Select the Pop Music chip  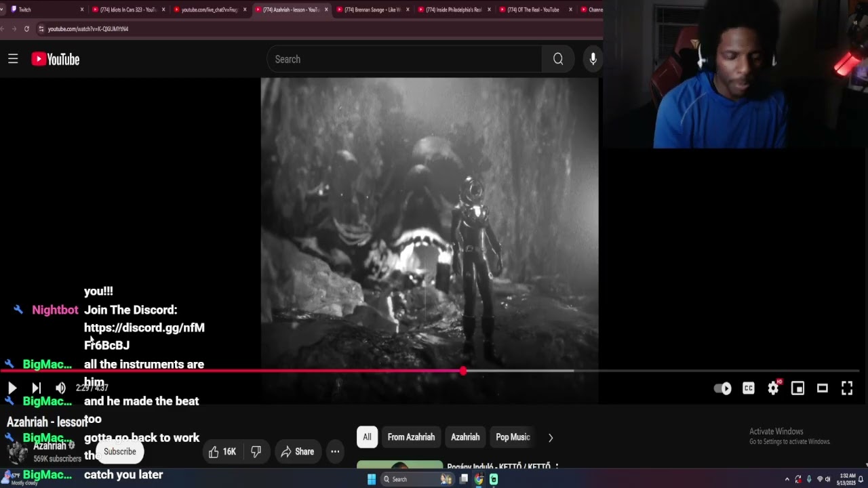click(x=513, y=437)
